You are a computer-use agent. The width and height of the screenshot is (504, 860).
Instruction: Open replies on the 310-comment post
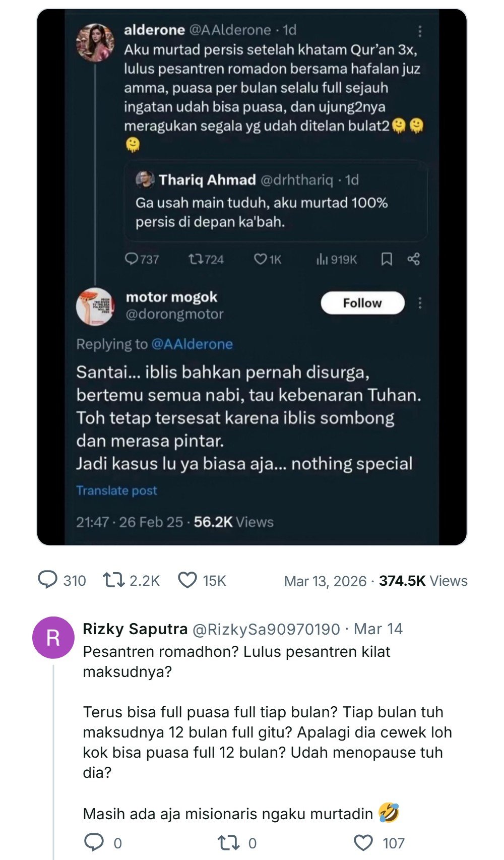click(x=48, y=580)
